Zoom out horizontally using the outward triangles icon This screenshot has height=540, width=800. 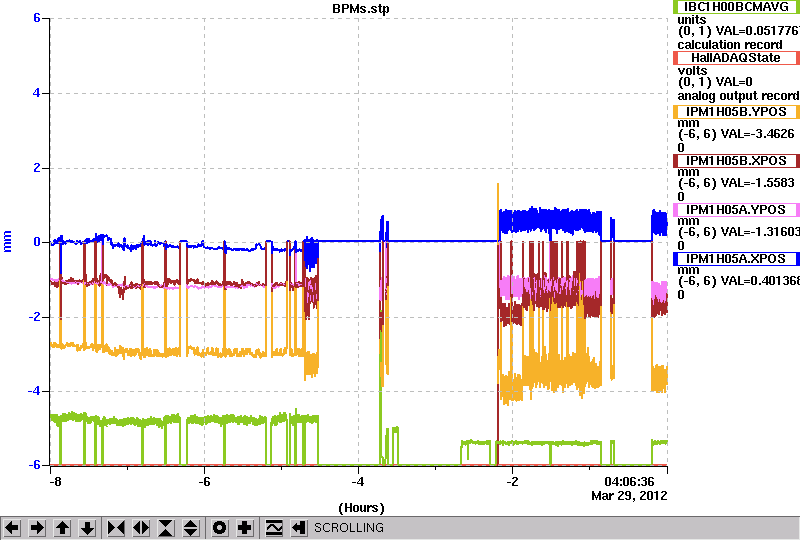[141, 528]
